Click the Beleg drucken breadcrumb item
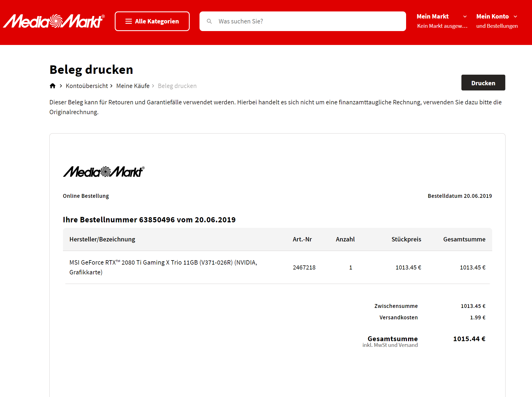The height and width of the screenshot is (397, 532). pyautogui.click(x=177, y=86)
